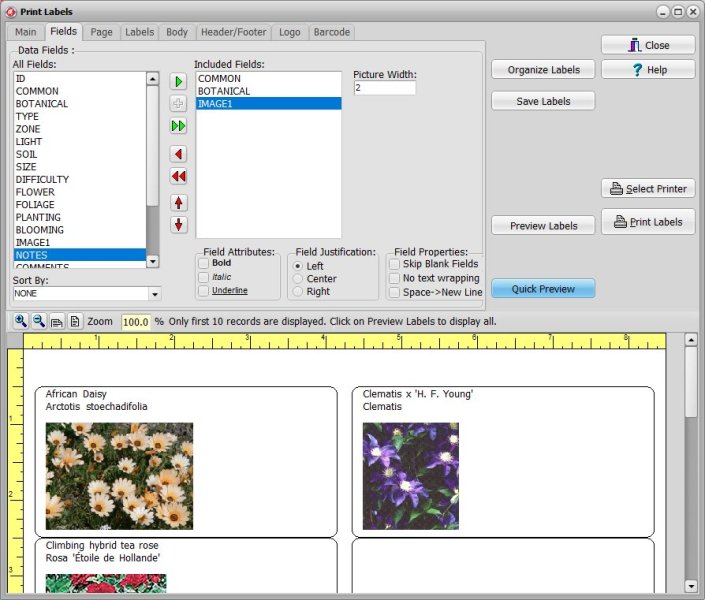Click the fit page width icon
The height and width of the screenshot is (600, 705).
57,322
